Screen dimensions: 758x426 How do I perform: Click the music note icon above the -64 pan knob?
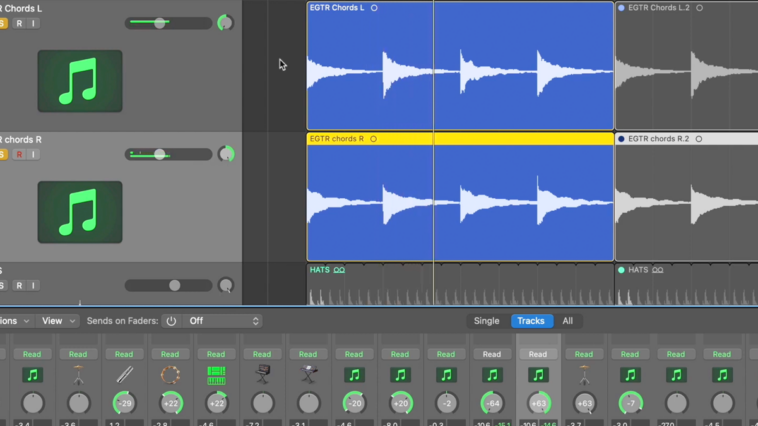[492, 375]
